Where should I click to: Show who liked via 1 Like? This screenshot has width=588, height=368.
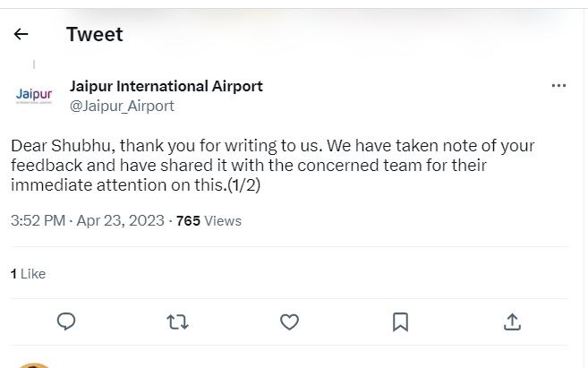[x=28, y=273]
